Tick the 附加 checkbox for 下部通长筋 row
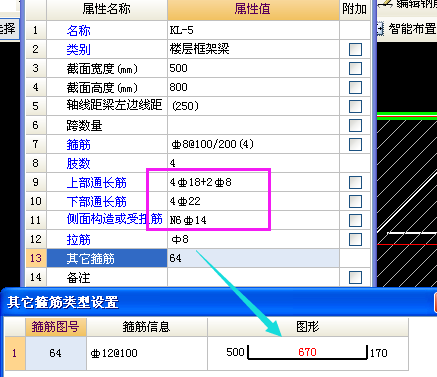This screenshot has width=437, height=377. pos(355,201)
